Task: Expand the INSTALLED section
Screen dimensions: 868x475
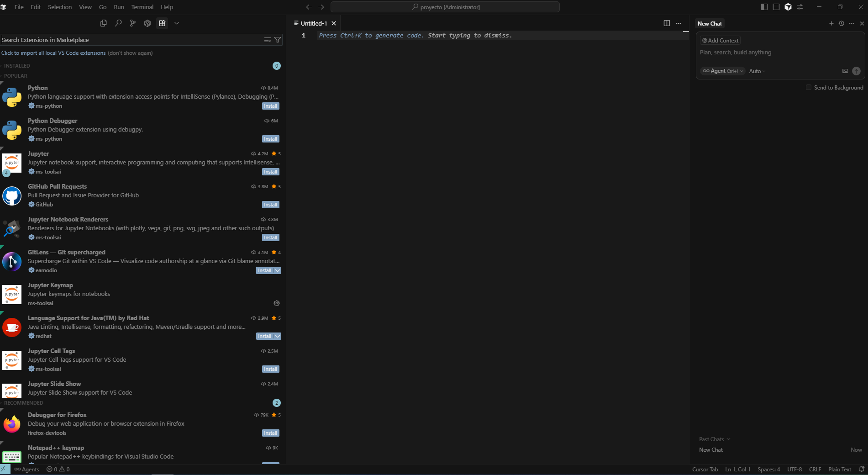Action: tap(17, 66)
